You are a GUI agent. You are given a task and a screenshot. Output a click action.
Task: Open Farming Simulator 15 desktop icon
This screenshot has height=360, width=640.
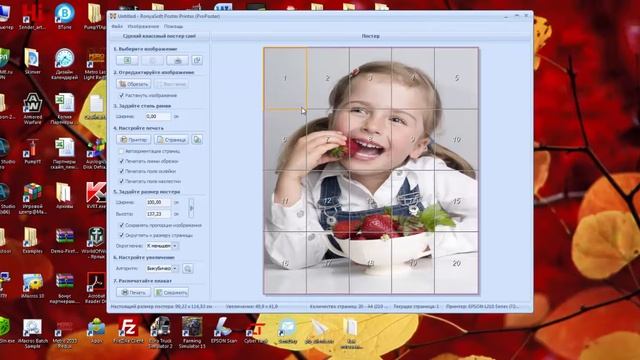[192, 332]
